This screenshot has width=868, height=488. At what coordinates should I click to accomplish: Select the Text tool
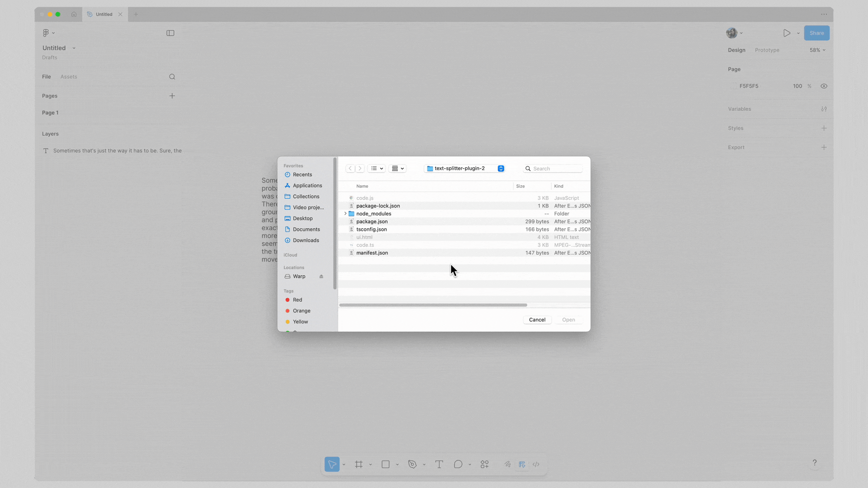(x=439, y=464)
